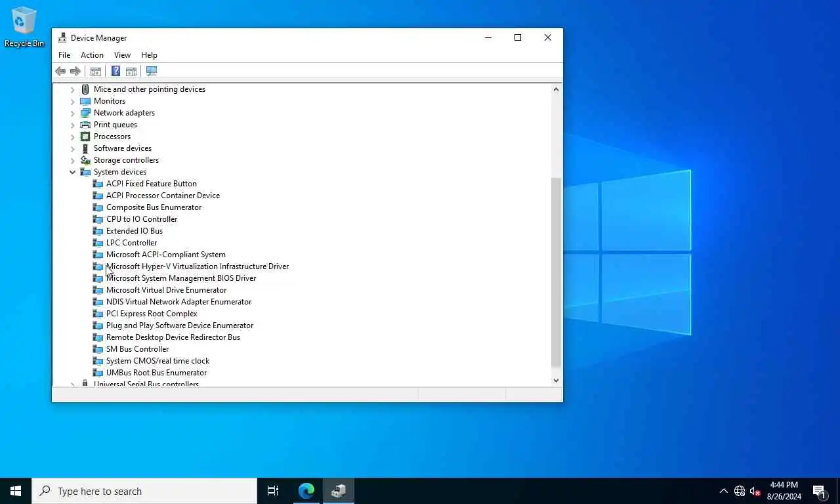The width and height of the screenshot is (840, 504).
Task: Maximize the Device Manager window
Action: 518,37
